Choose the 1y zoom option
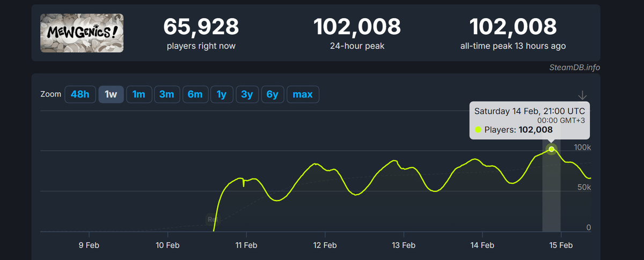The height and width of the screenshot is (260, 644). [x=222, y=94]
